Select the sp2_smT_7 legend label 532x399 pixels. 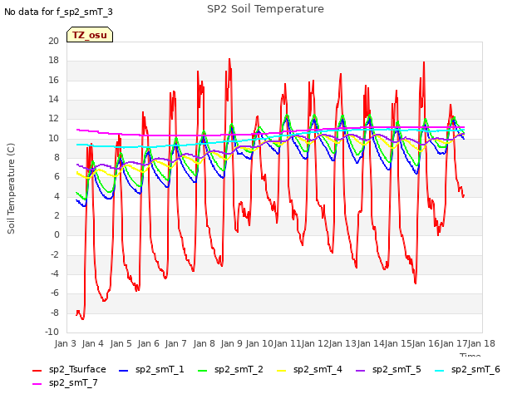(73, 382)
